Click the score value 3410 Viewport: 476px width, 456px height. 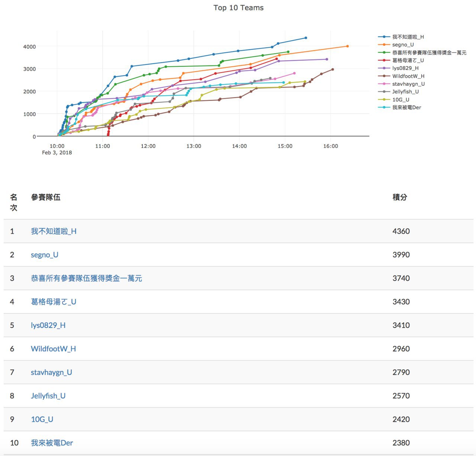401,325
